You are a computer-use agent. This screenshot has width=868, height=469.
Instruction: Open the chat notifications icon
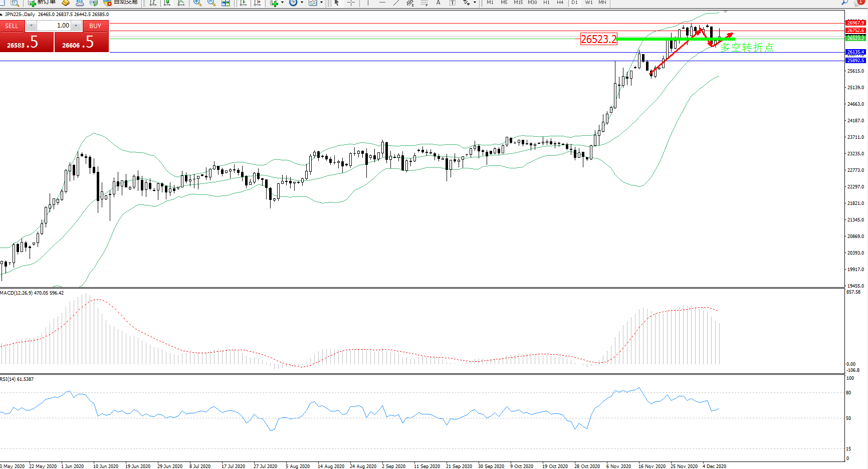[858, 3]
